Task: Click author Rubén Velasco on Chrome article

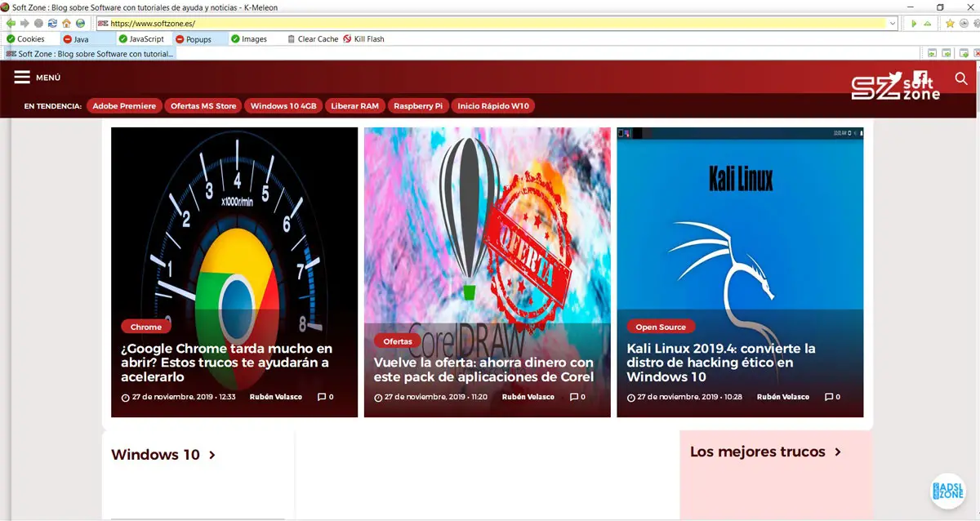Action: [276, 397]
